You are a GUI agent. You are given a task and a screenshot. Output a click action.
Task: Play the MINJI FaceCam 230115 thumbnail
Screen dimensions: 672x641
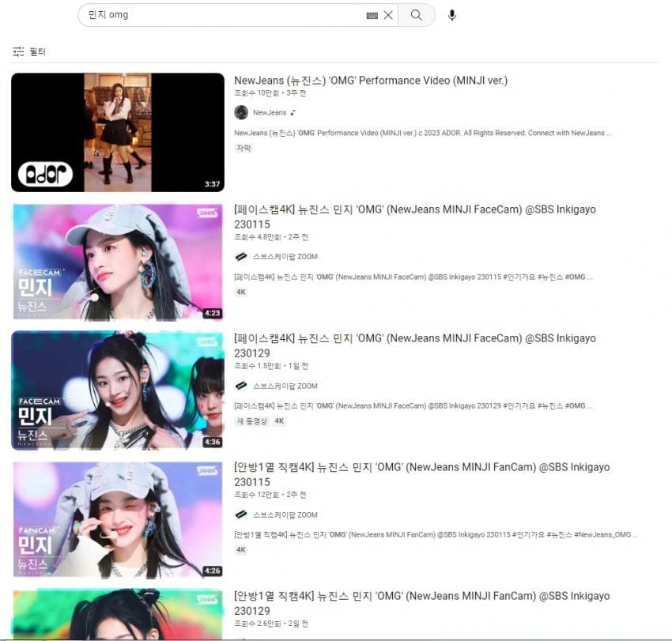click(118, 262)
